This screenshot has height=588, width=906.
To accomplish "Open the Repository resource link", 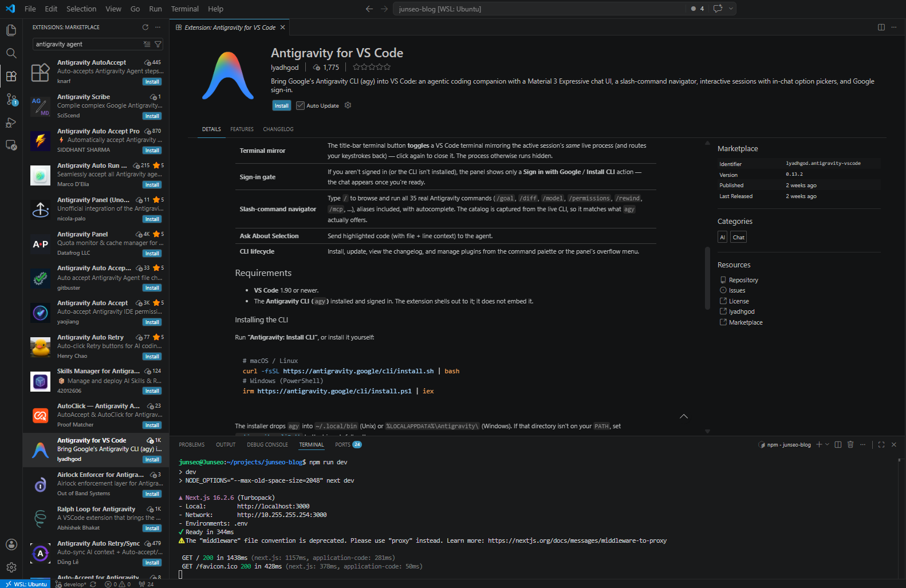I will click(743, 280).
